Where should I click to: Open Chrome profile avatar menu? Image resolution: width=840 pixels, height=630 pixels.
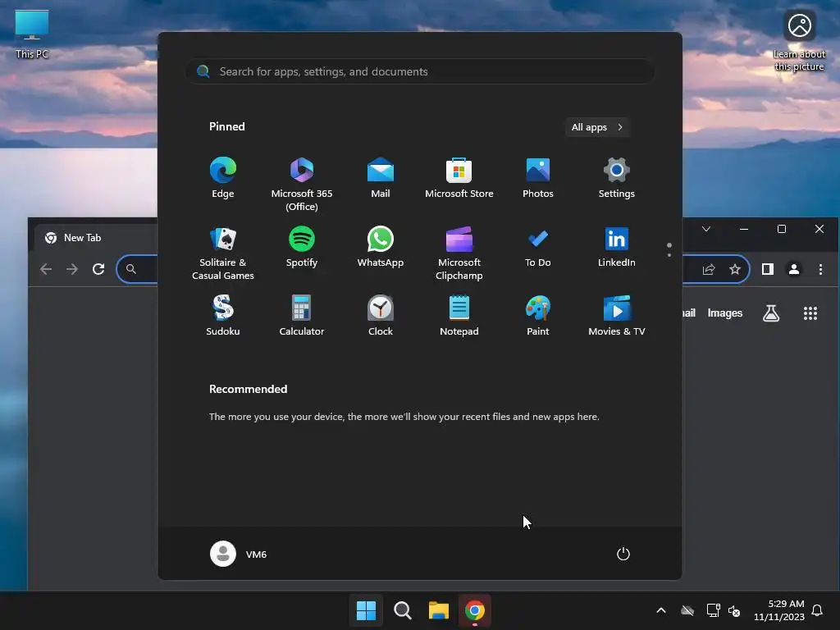click(x=794, y=269)
